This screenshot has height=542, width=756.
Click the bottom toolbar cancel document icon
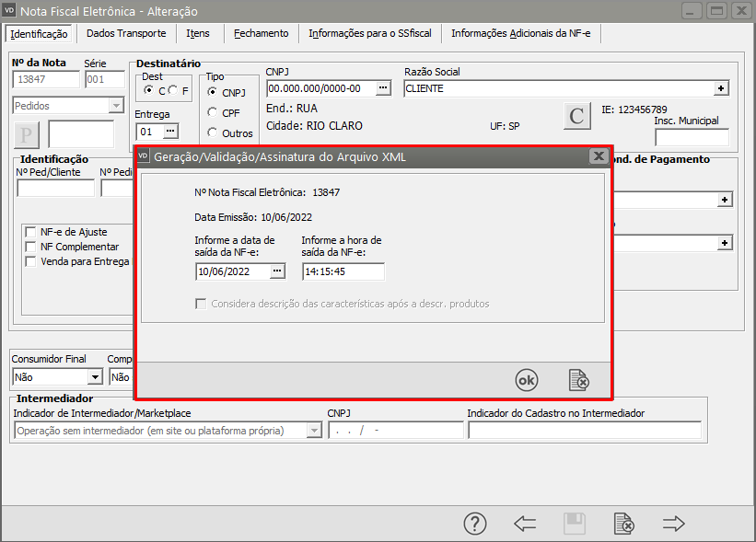point(623,524)
